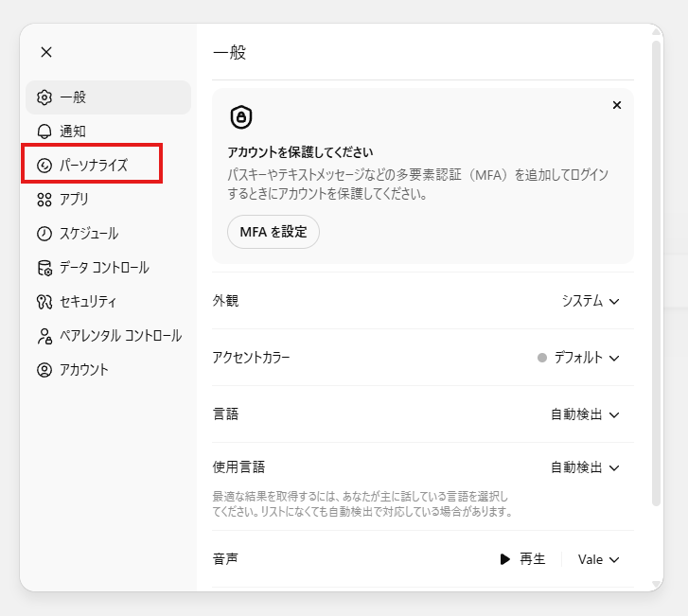The height and width of the screenshot is (616, 688).
Task: Click the MFA を設定 button
Action: [x=273, y=232]
